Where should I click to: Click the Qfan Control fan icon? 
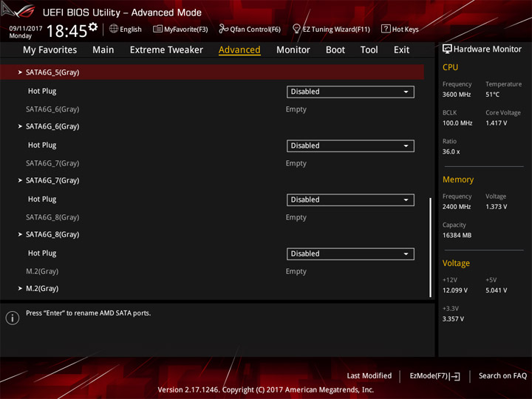click(x=223, y=29)
